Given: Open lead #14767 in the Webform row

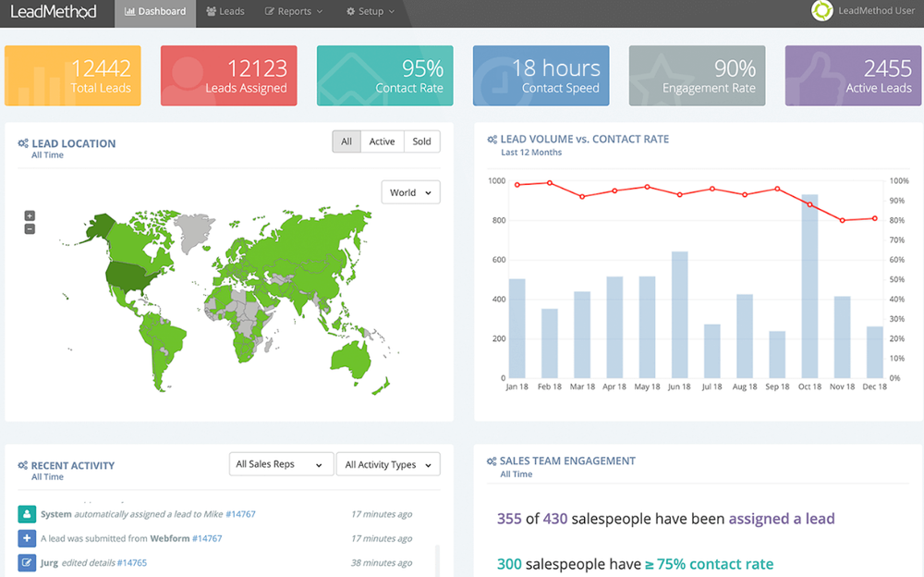Looking at the screenshot, I should click(207, 538).
